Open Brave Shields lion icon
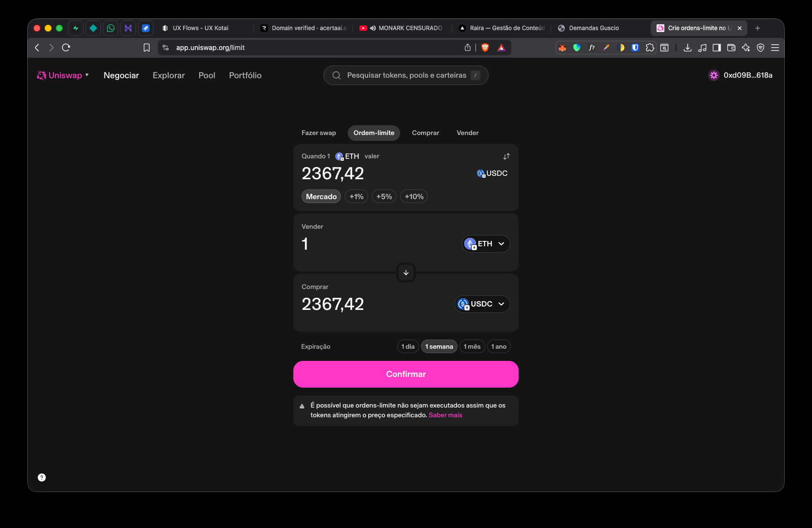The width and height of the screenshot is (812, 528). 485,48
